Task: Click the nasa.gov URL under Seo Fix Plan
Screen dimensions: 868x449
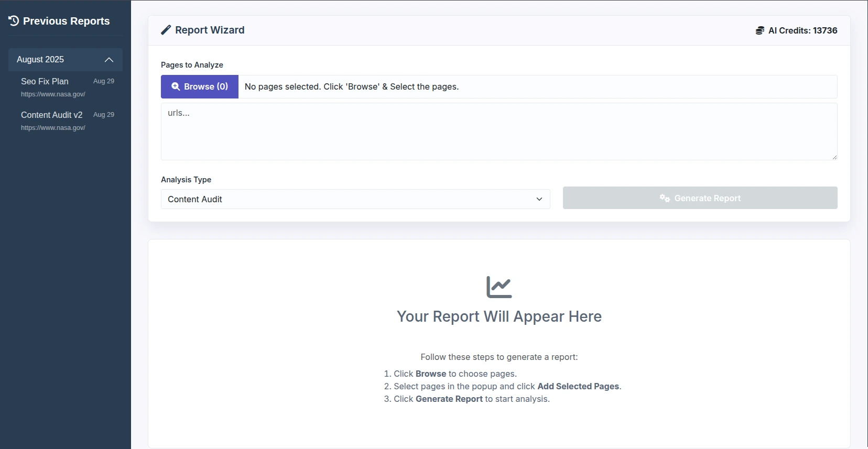Action: point(53,94)
